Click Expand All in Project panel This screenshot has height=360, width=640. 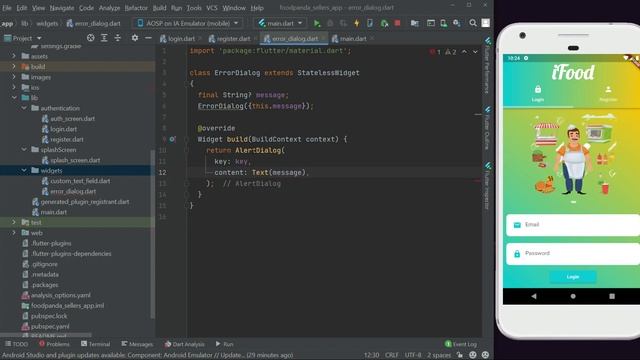(x=104, y=38)
